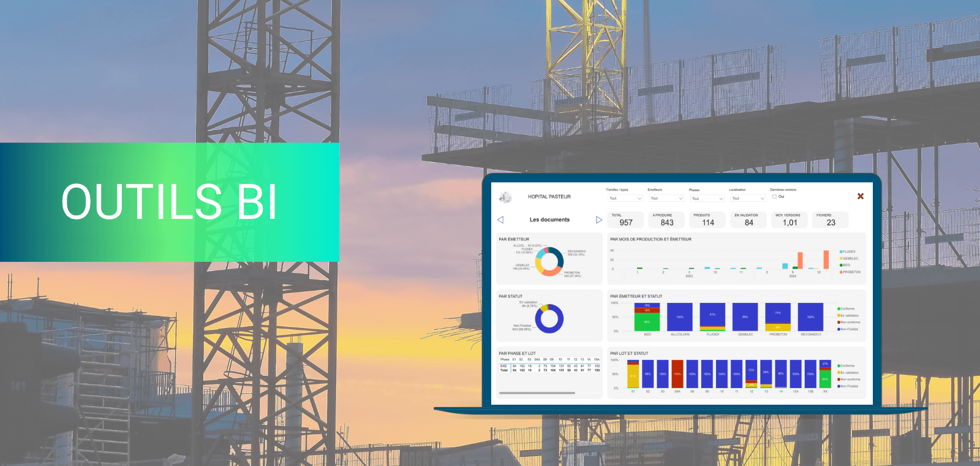The image size is (980, 466).
Task: Click the PAR LOT ET STATUT title
Action: (x=629, y=354)
